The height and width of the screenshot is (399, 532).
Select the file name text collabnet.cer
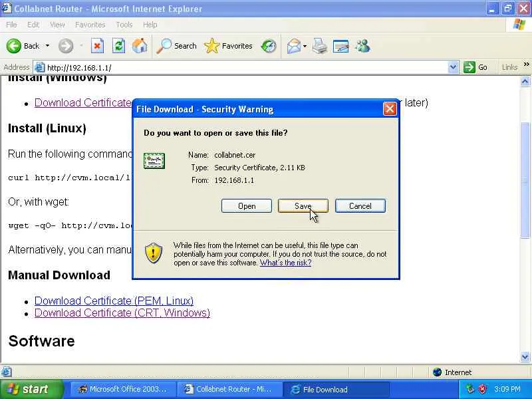tap(235, 155)
